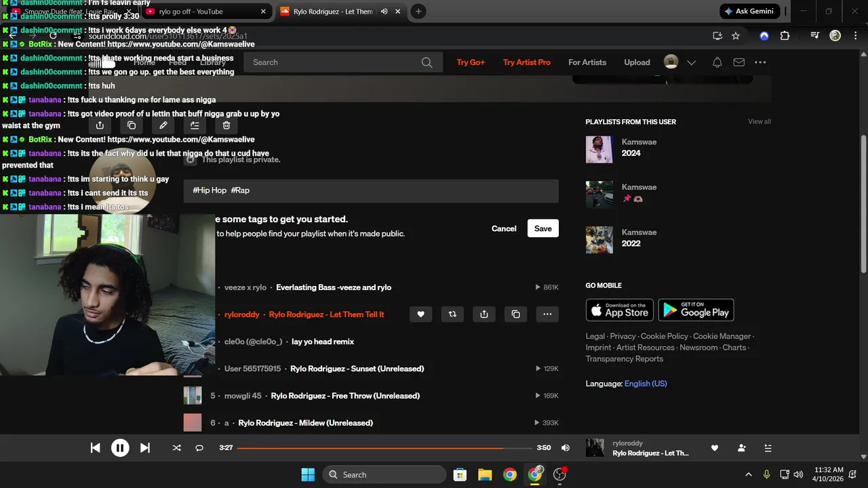Screen dimensions: 868x488
Task: Play Everlasting Bass -veeze and rylo
Action: 334,287
